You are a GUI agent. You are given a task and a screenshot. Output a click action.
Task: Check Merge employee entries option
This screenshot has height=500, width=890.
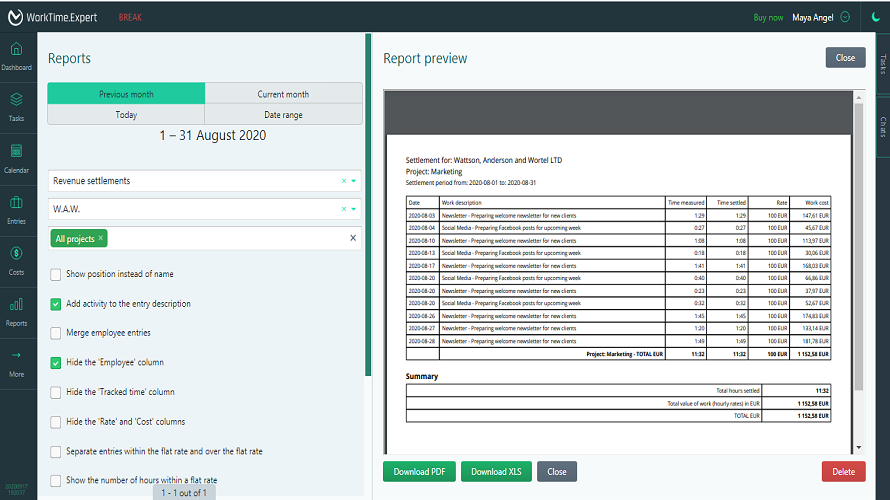pyautogui.click(x=56, y=333)
